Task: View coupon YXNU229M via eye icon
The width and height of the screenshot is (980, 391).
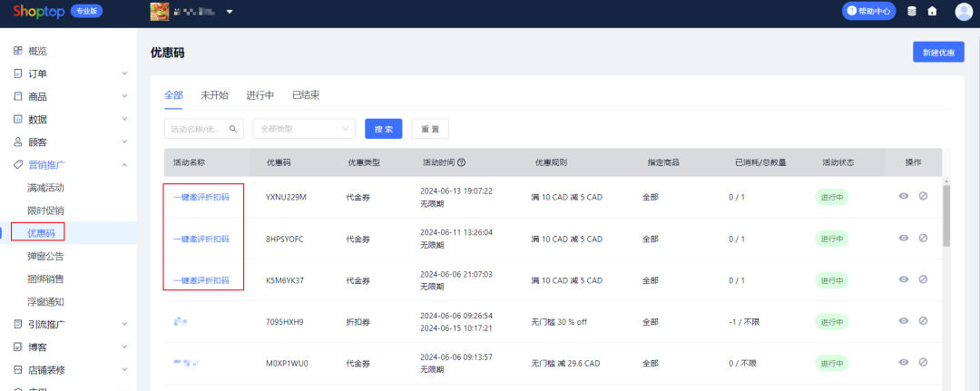Action: pyautogui.click(x=903, y=196)
